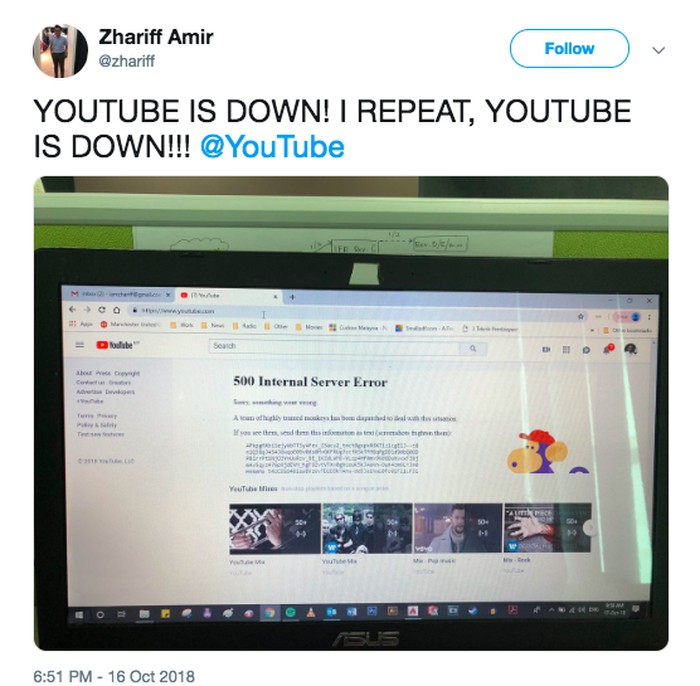Screen dimensions: 700x686
Task: Switch to the Gmail Inbox browser tab
Action: [x=121, y=295]
